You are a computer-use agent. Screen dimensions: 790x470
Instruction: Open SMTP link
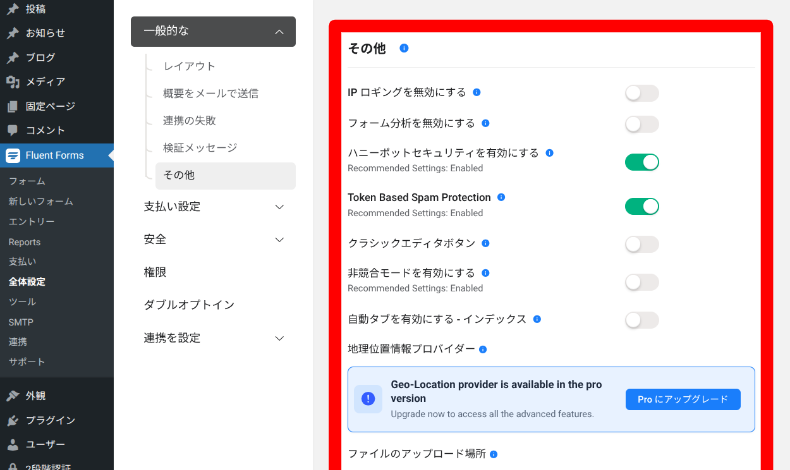pos(21,322)
